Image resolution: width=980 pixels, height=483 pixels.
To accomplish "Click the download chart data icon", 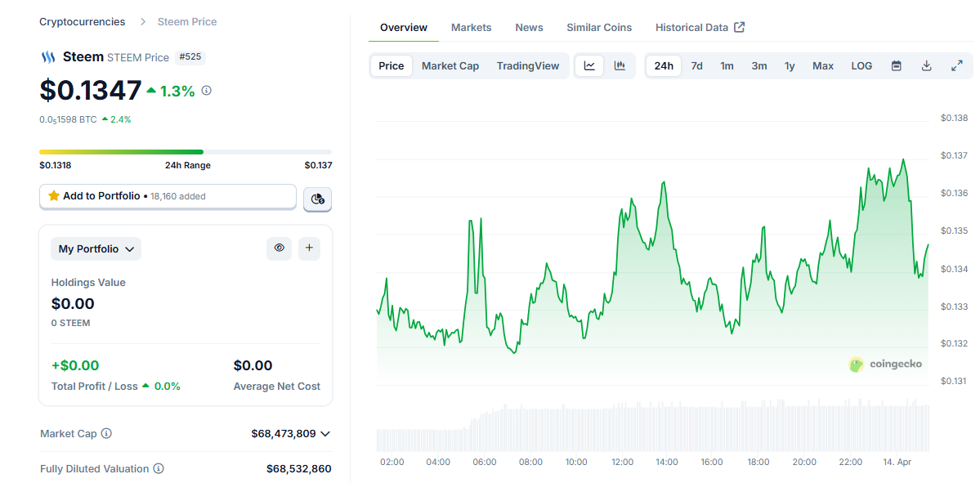I will tap(927, 65).
